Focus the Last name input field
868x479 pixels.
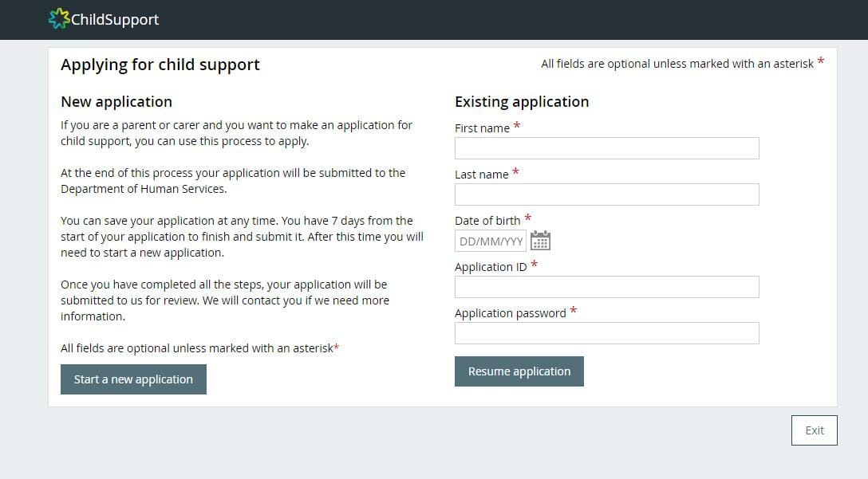click(x=606, y=194)
